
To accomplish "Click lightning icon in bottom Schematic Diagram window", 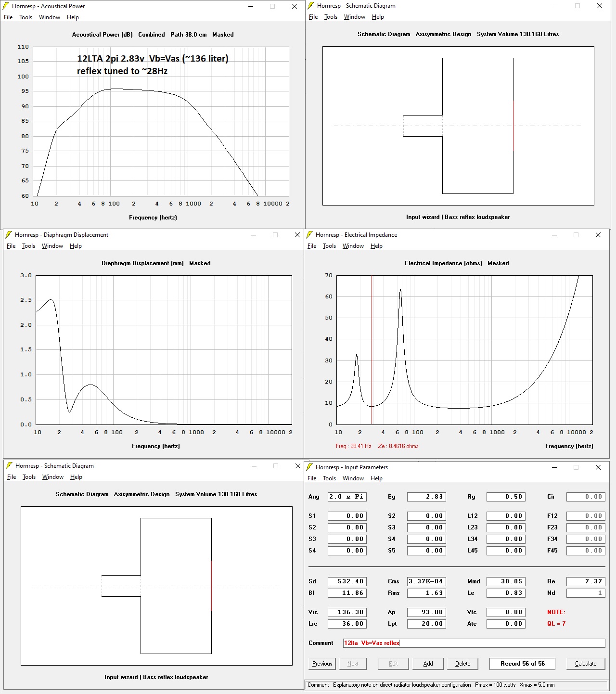I will coord(10,466).
